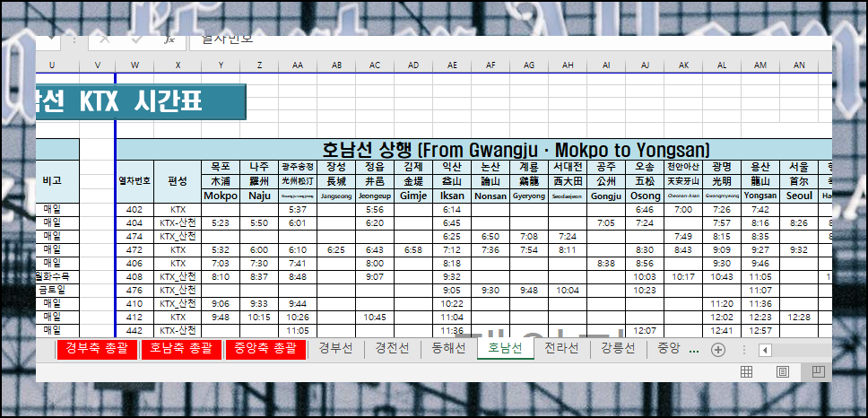Click the 10:04 time cell
This screenshot has width=868, height=418.
(x=568, y=290)
